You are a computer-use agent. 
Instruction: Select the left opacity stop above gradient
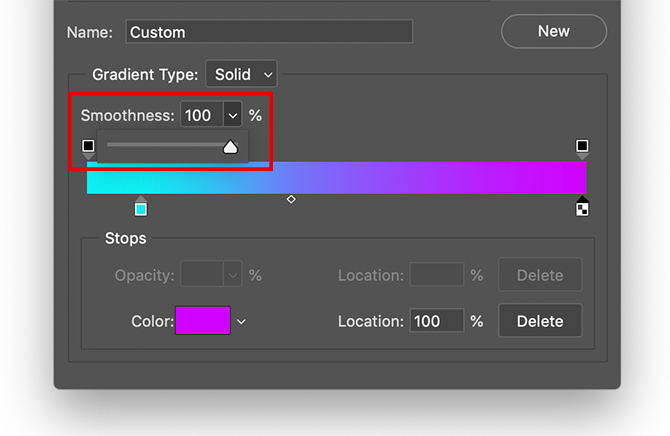point(88,147)
